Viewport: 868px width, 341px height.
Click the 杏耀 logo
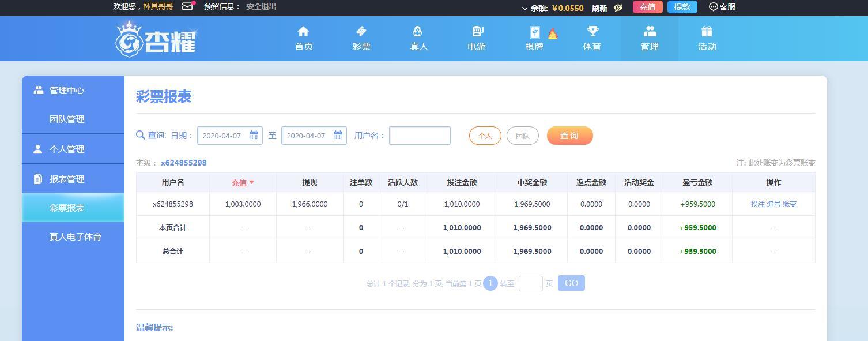[156, 39]
